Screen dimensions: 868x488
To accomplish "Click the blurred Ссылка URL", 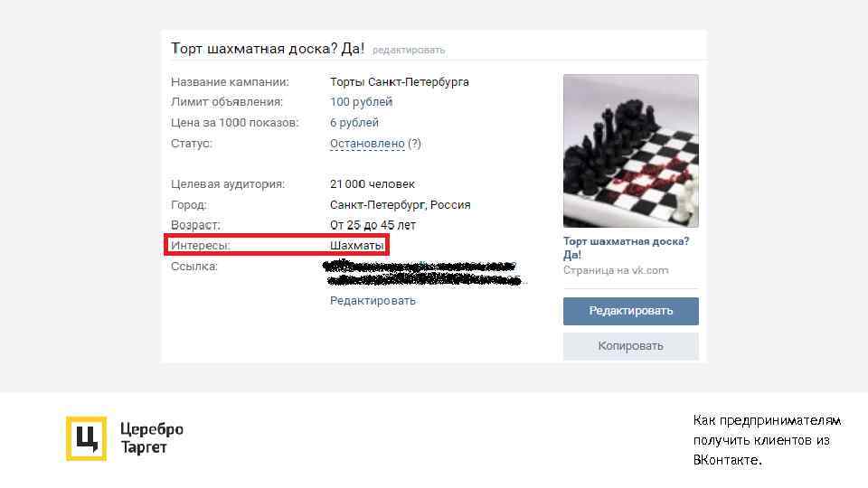I will point(423,273).
